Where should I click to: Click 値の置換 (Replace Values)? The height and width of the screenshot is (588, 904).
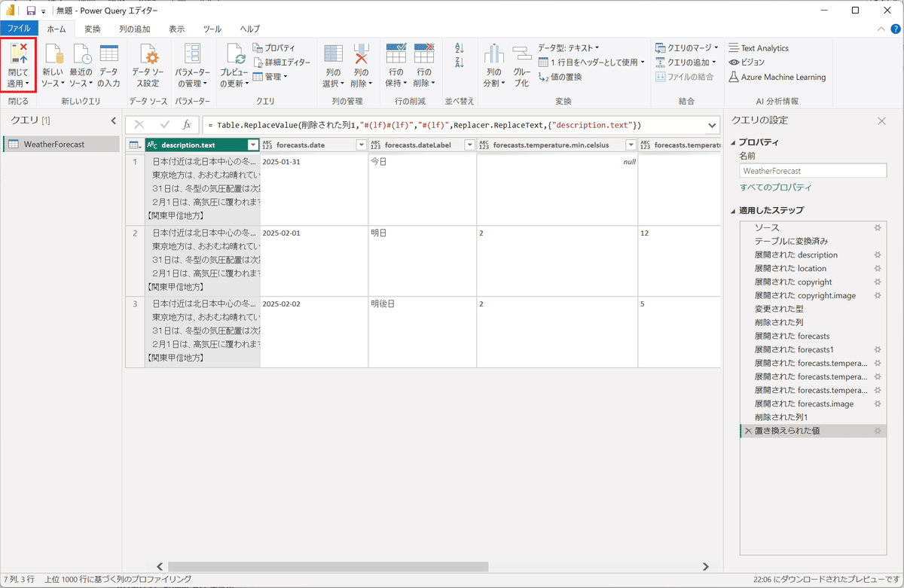pyautogui.click(x=560, y=76)
